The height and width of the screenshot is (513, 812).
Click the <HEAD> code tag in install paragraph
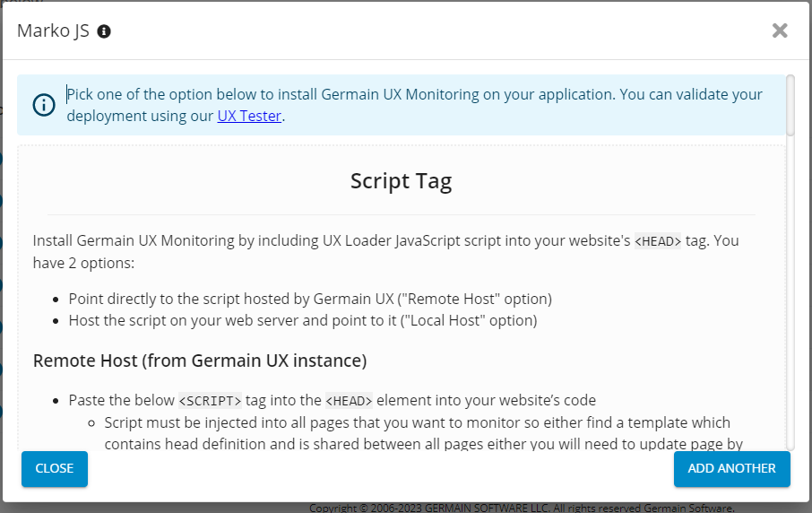coord(658,241)
